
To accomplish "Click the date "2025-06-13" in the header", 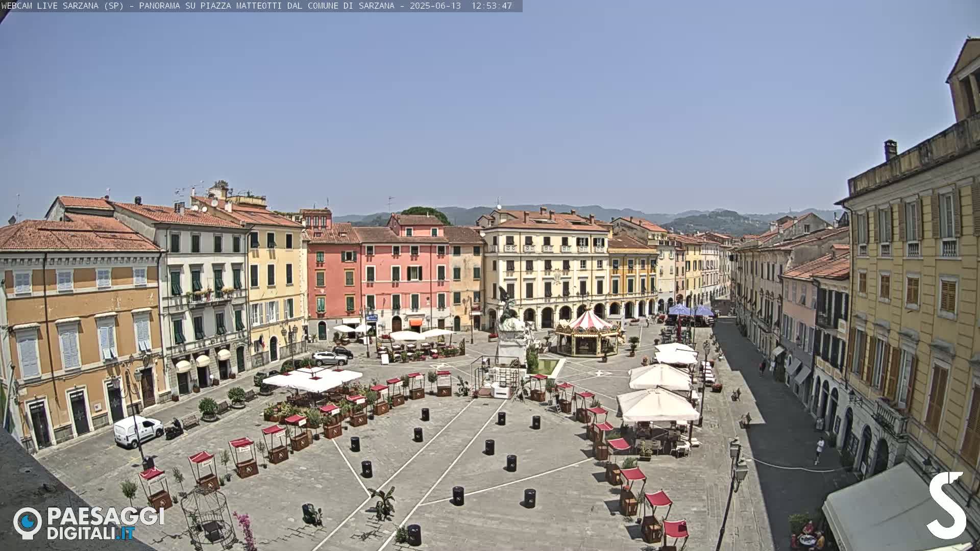I will click(x=435, y=6).
